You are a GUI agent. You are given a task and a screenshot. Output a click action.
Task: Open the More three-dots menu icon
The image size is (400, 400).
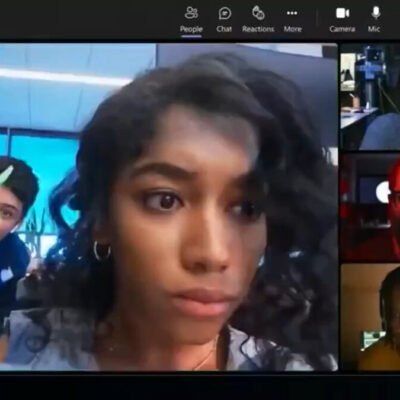click(292, 13)
